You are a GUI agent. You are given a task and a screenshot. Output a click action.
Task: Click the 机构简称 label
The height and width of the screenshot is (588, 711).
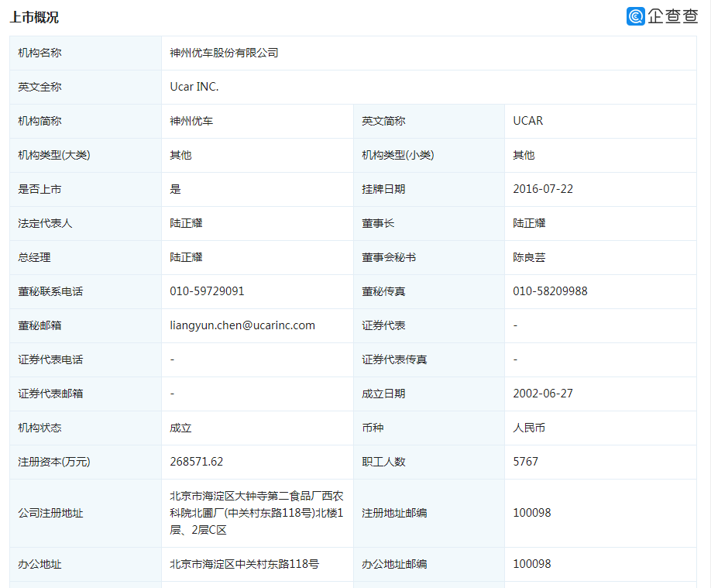pos(39,121)
